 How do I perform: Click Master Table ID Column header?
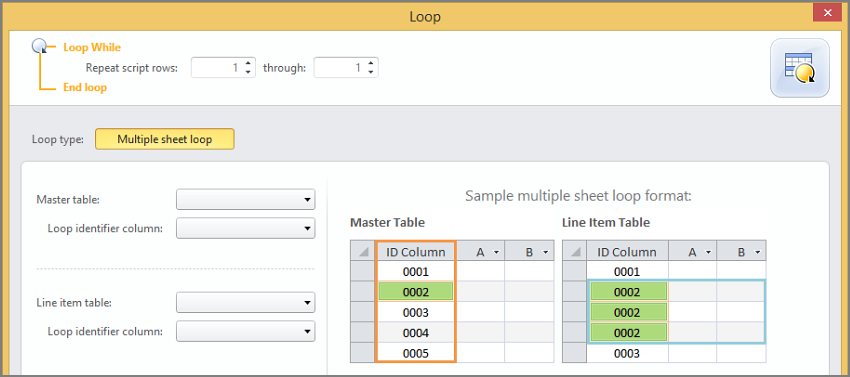tap(416, 252)
